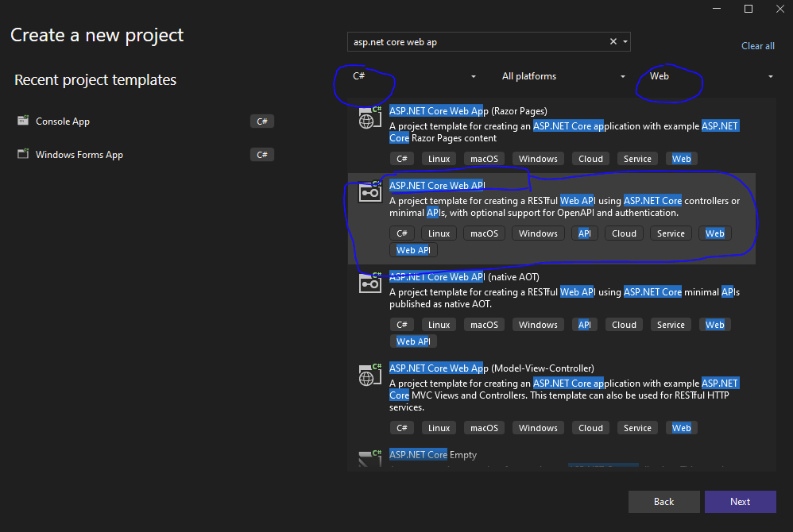Select the ASP.NET Core Web App (Model-View-Controller) title
The height and width of the screenshot is (532, 793).
point(492,368)
